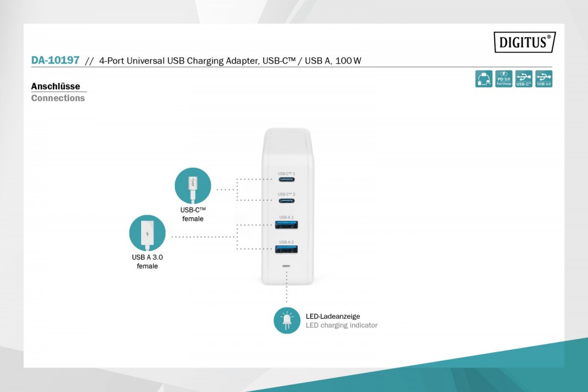Click the DIGITUS brand logo

click(x=524, y=42)
